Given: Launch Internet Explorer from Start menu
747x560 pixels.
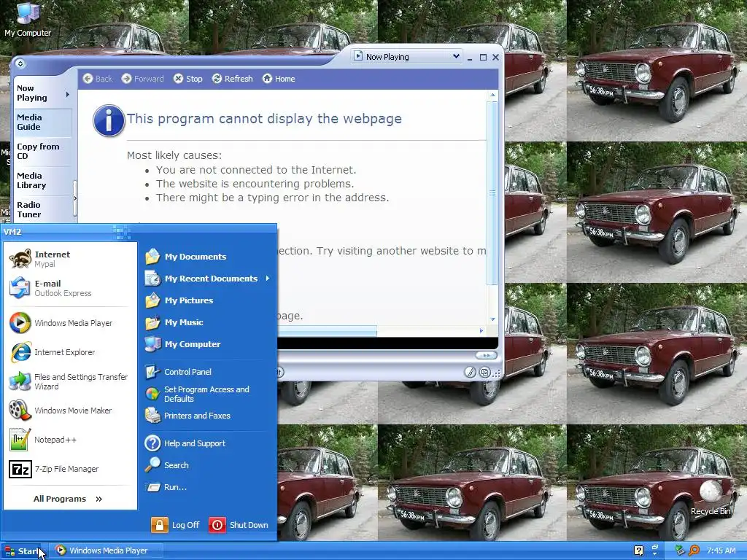Looking at the screenshot, I should pyautogui.click(x=70, y=352).
